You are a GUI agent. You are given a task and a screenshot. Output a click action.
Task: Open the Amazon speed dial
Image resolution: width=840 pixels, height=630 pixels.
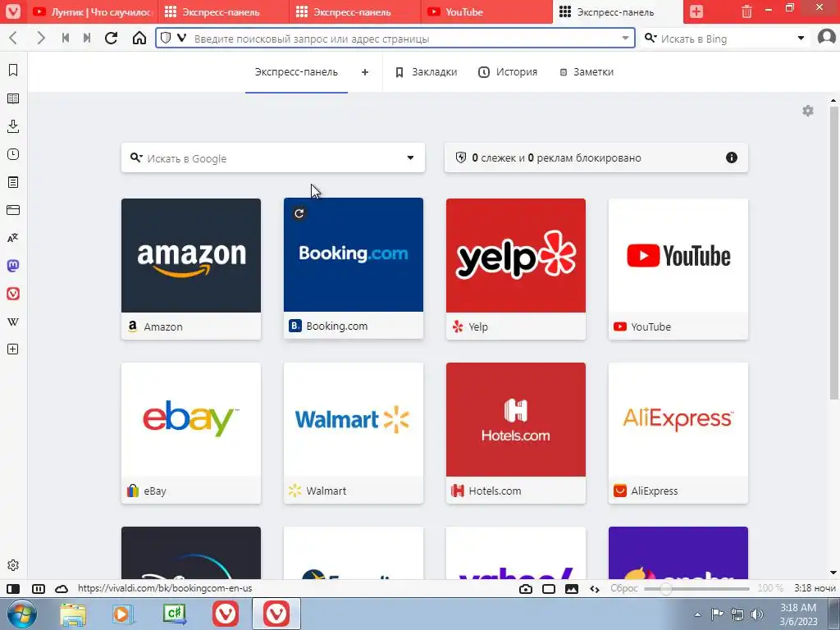[x=190, y=269]
